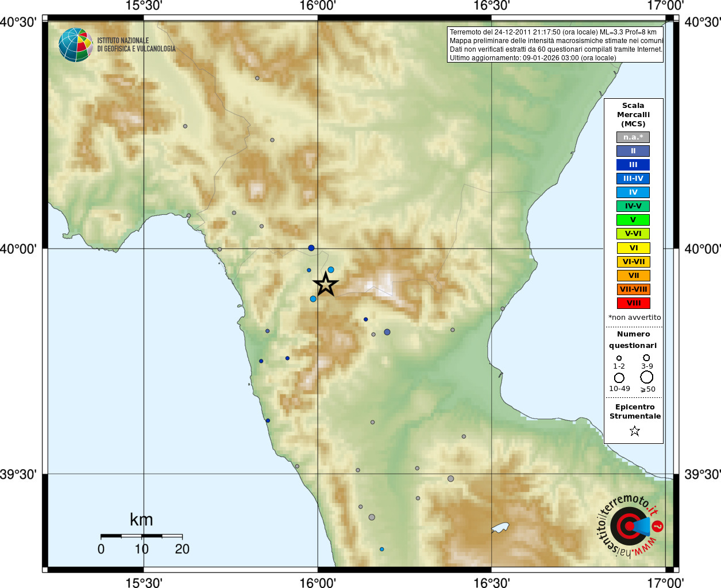
Task: Click the small blue marker west of epicenter
Action: (x=309, y=270)
